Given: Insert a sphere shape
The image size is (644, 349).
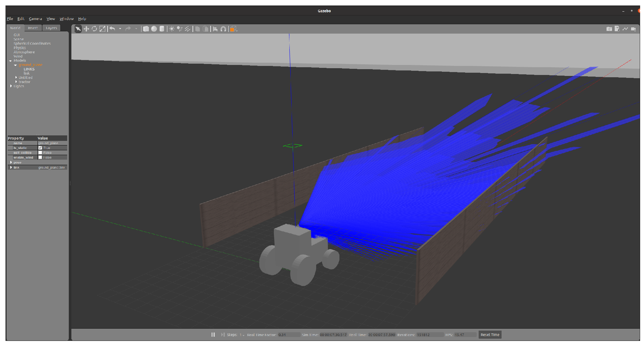Looking at the screenshot, I should (x=154, y=29).
